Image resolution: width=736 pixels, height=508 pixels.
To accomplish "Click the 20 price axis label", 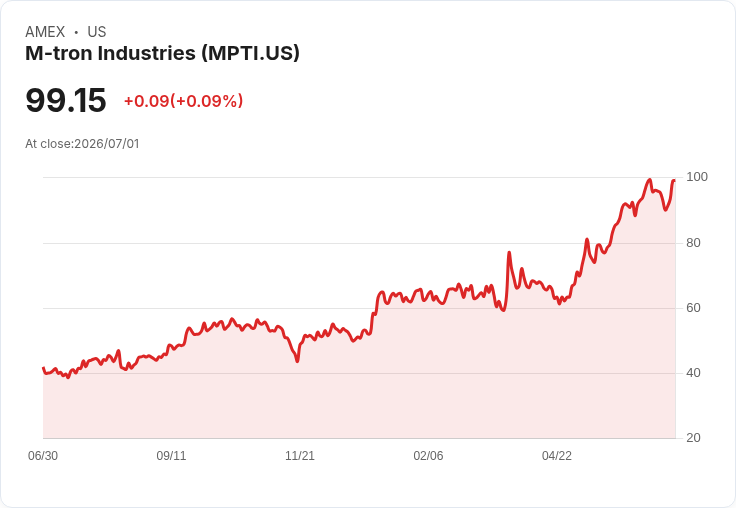I will tap(693, 438).
